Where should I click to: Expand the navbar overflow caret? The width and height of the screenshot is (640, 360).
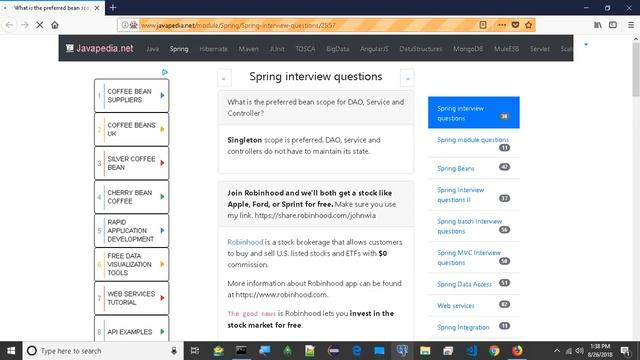coord(586,44)
